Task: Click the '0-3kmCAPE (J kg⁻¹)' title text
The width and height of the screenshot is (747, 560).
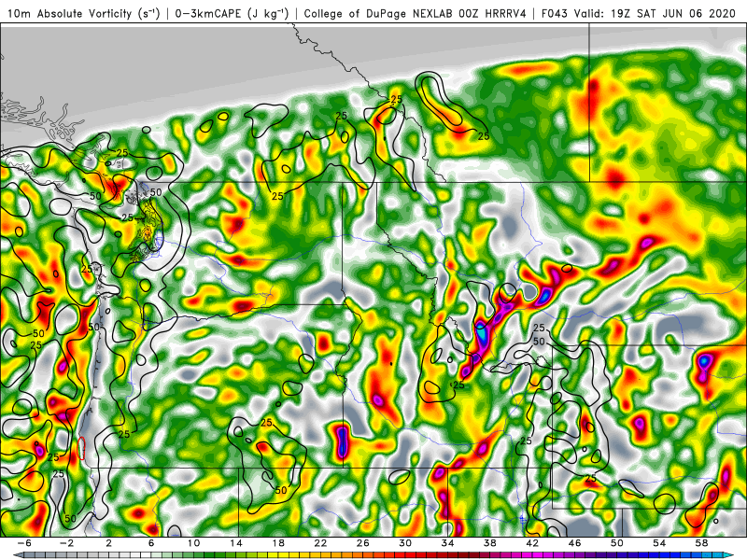Action: 232,13
